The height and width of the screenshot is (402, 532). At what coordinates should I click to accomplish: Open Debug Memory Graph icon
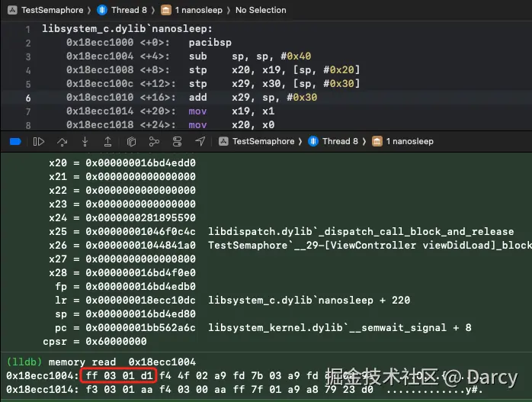(154, 142)
